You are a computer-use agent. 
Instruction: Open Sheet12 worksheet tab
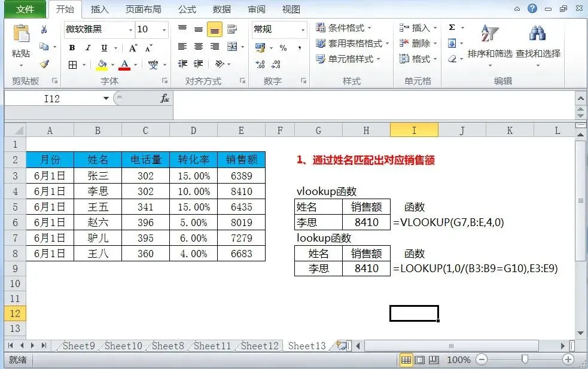[x=260, y=346]
